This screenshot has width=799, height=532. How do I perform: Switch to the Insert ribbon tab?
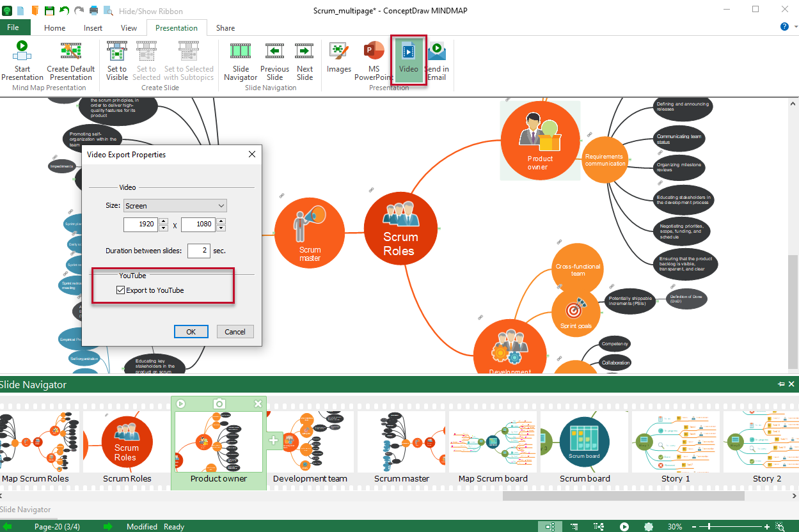[x=93, y=27]
